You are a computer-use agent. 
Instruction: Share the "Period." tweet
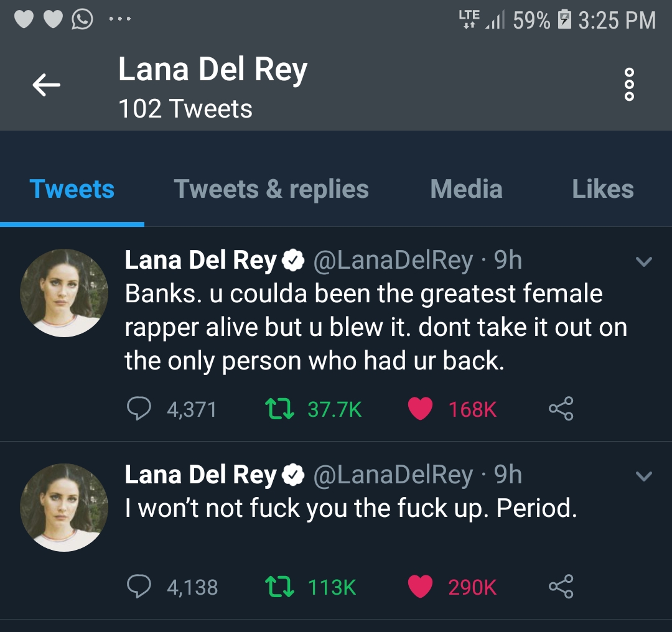(x=561, y=587)
